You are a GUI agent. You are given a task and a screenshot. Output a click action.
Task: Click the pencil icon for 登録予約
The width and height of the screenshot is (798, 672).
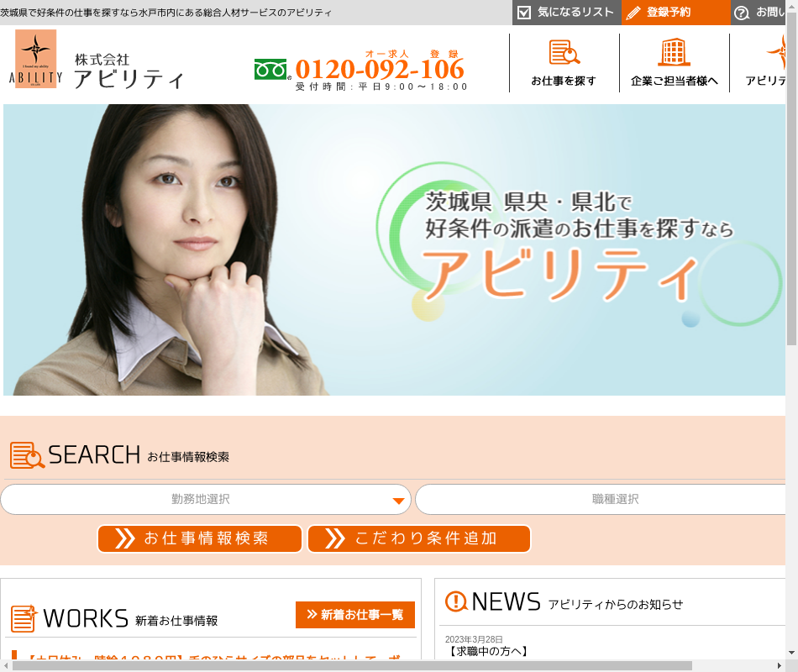coord(633,13)
